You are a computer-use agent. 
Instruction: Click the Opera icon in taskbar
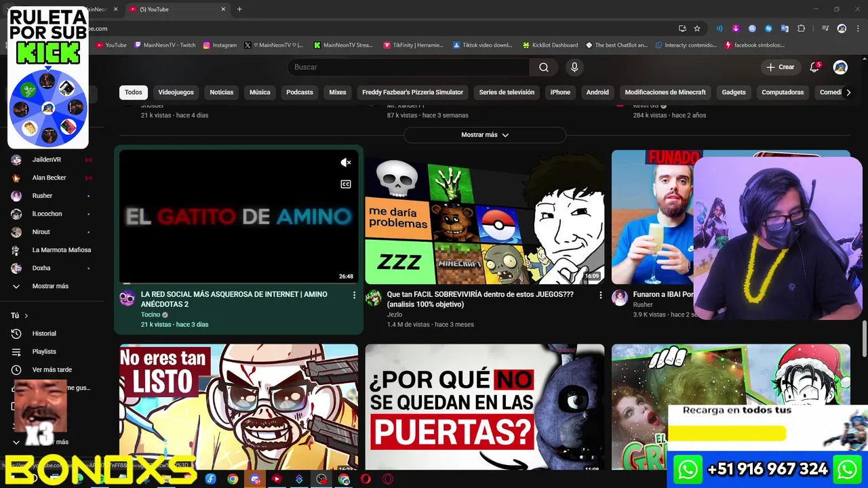[366, 479]
